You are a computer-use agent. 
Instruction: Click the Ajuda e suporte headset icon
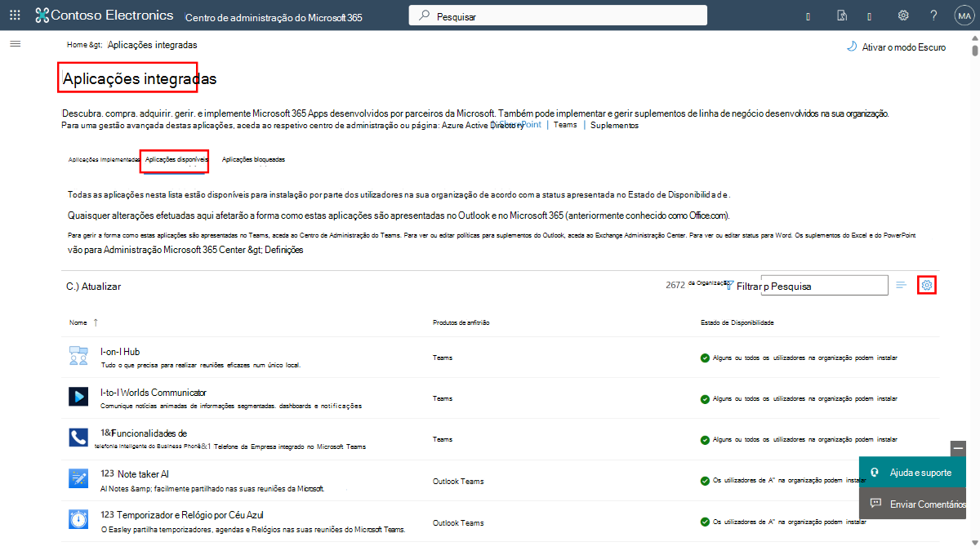pos(875,473)
